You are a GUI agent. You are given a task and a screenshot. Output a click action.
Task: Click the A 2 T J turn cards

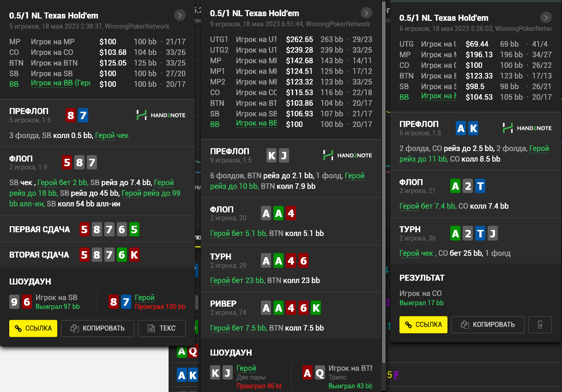tap(474, 234)
